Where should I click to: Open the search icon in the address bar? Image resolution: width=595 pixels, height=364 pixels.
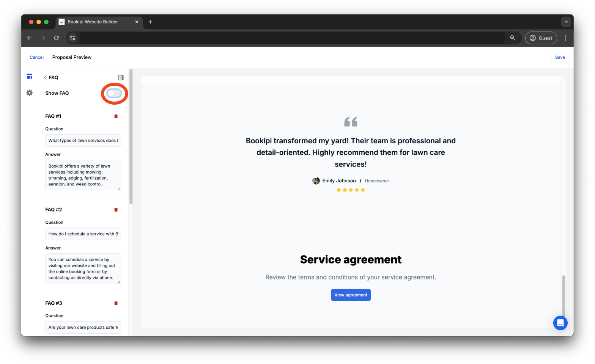512,38
